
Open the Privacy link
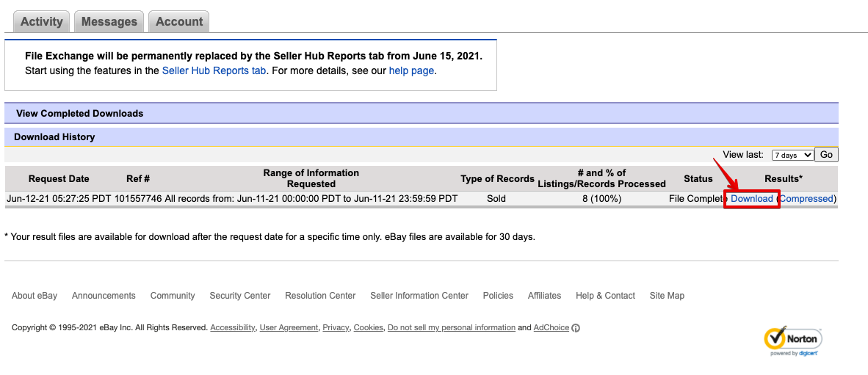(x=336, y=327)
